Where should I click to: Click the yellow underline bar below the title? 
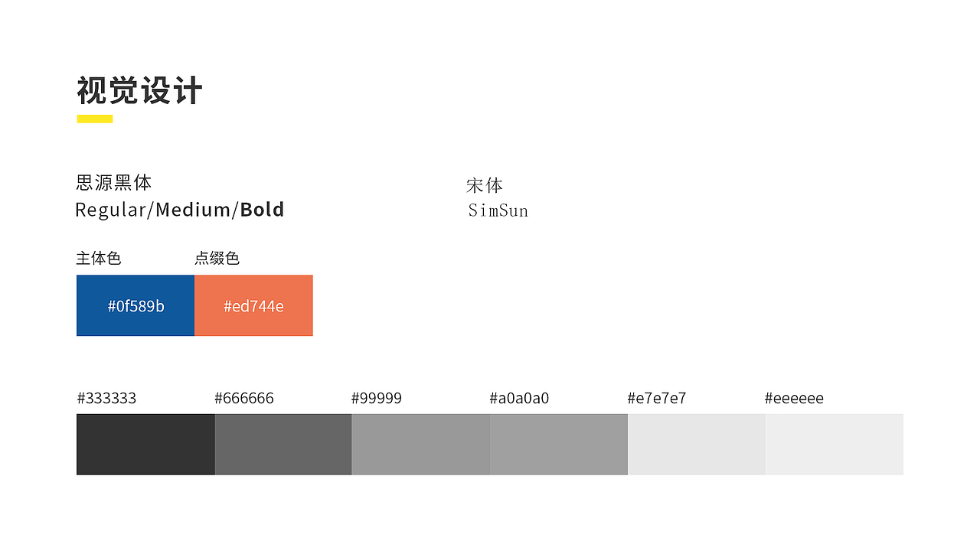(x=95, y=119)
